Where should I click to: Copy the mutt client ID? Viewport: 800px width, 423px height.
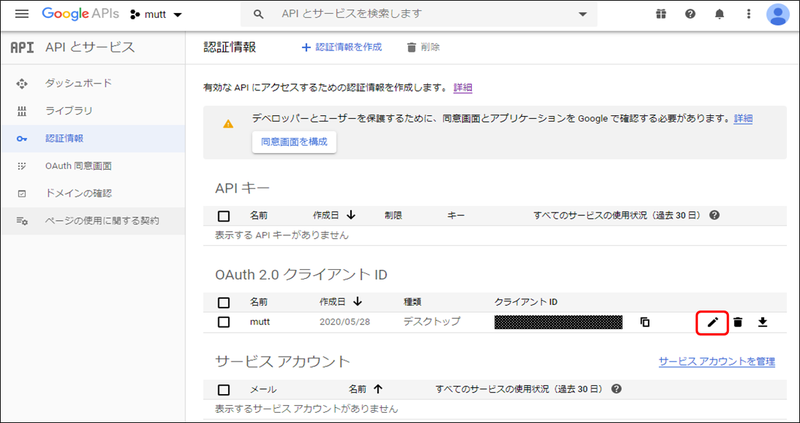tap(645, 322)
